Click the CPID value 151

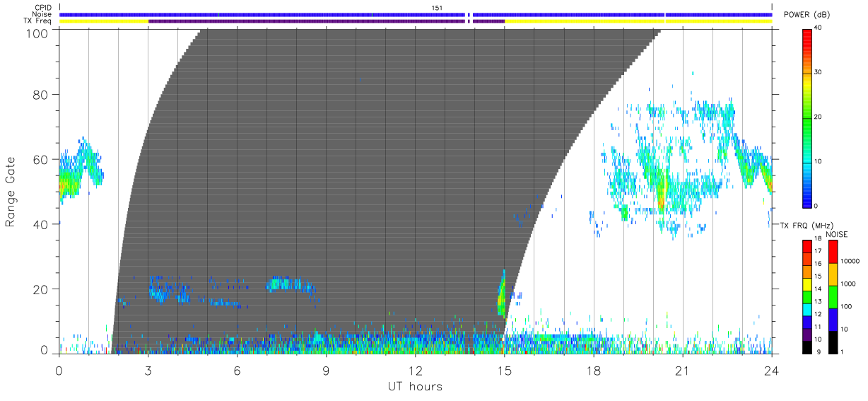click(x=437, y=8)
